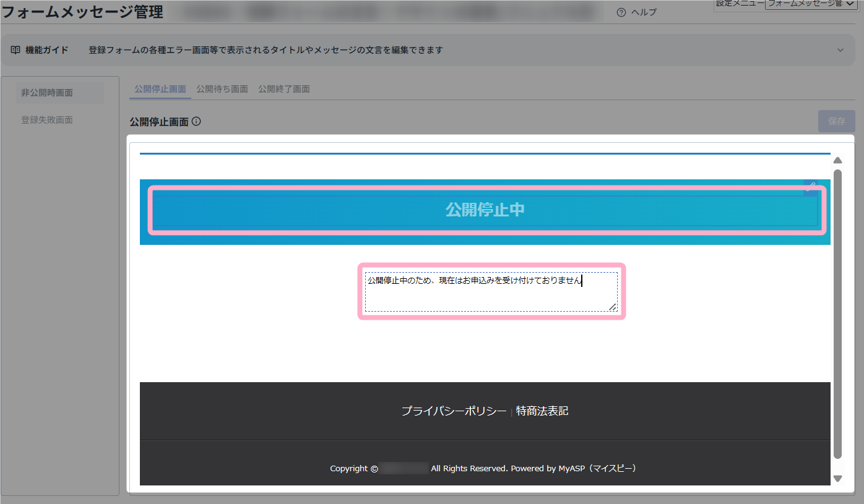Click the 保存 button
This screenshot has width=864, height=504.
836,121
